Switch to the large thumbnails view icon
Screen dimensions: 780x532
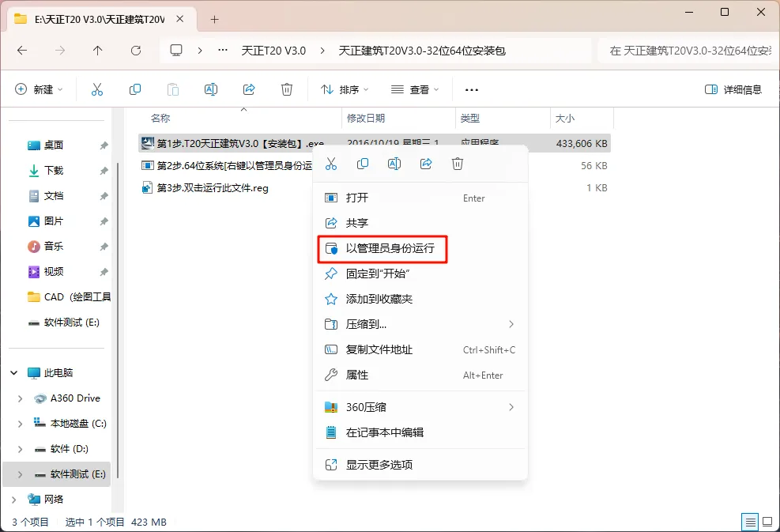[x=767, y=522]
